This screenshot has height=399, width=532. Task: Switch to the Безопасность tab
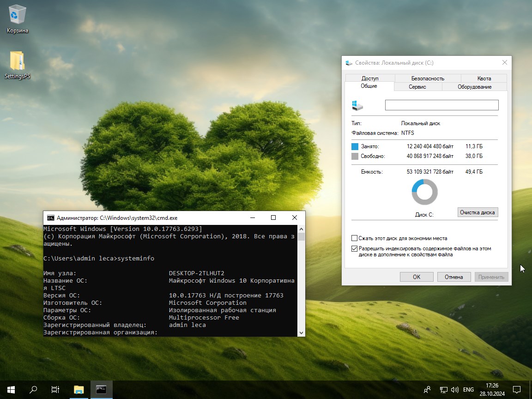click(428, 79)
